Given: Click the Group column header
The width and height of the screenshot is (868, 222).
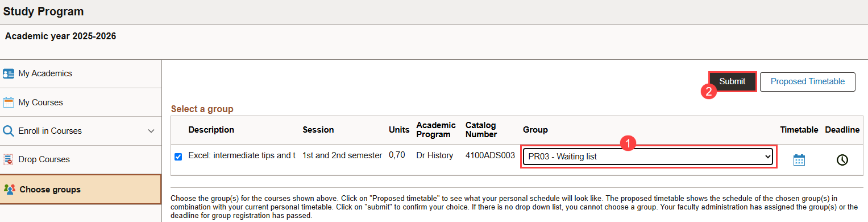Looking at the screenshot, I should click(x=535, y=130).
